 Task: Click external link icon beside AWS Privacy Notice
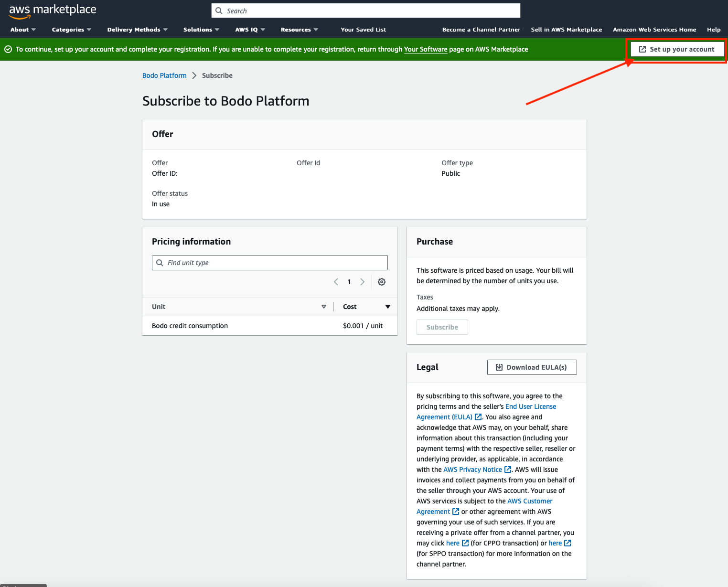point(508,470)
